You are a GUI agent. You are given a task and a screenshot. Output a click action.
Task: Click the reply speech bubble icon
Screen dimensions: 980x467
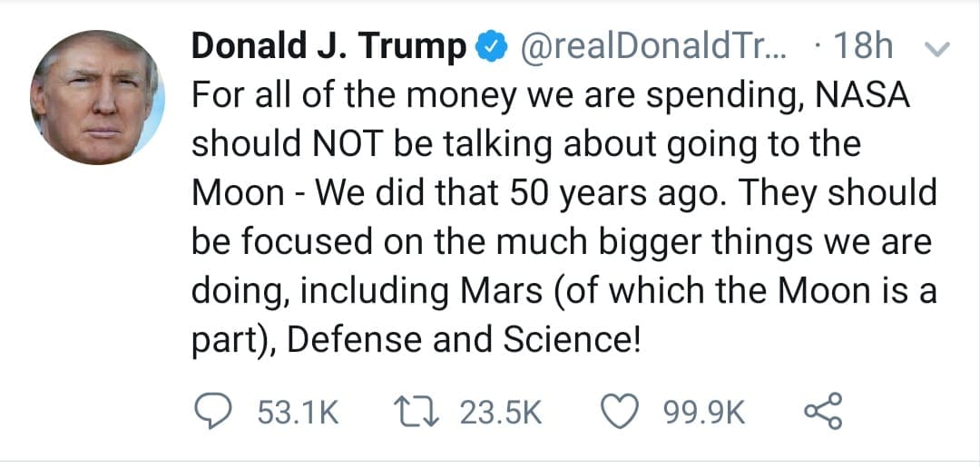coord(211,412)
